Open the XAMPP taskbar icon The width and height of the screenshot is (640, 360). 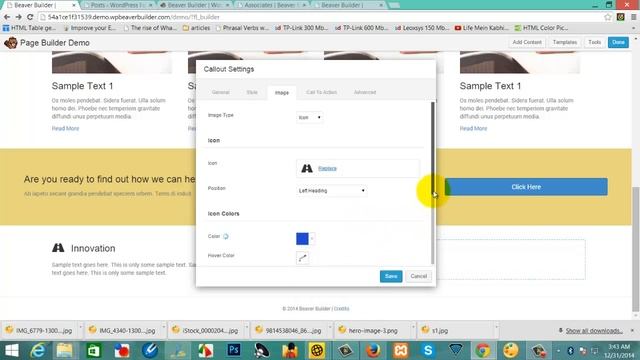point(400,350)
